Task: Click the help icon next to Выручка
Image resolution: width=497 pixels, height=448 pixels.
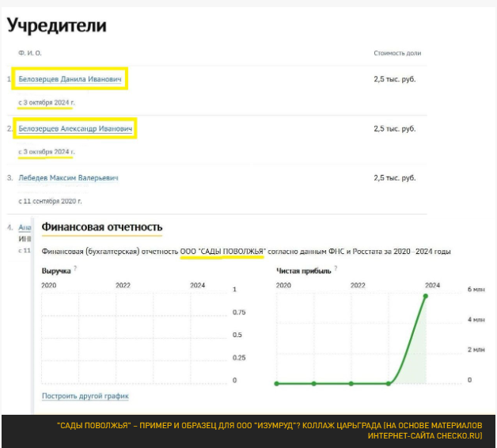Action: pos(75,269)
